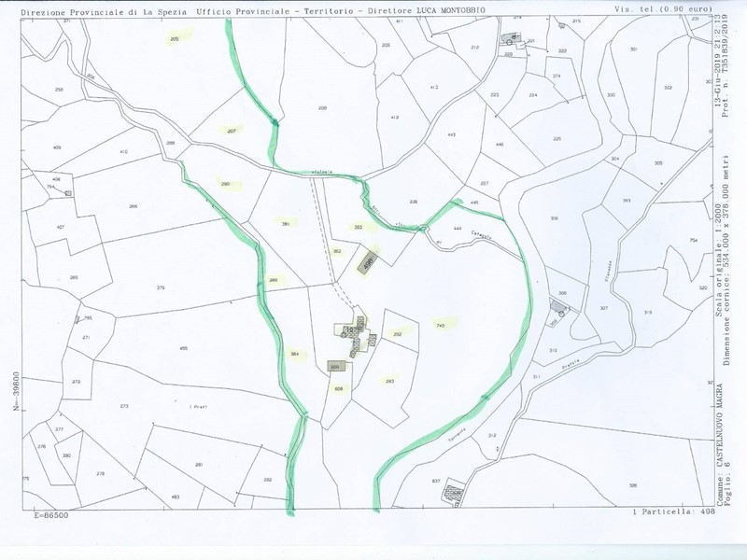Select highlighted parcel 290

tap(225, 184)
